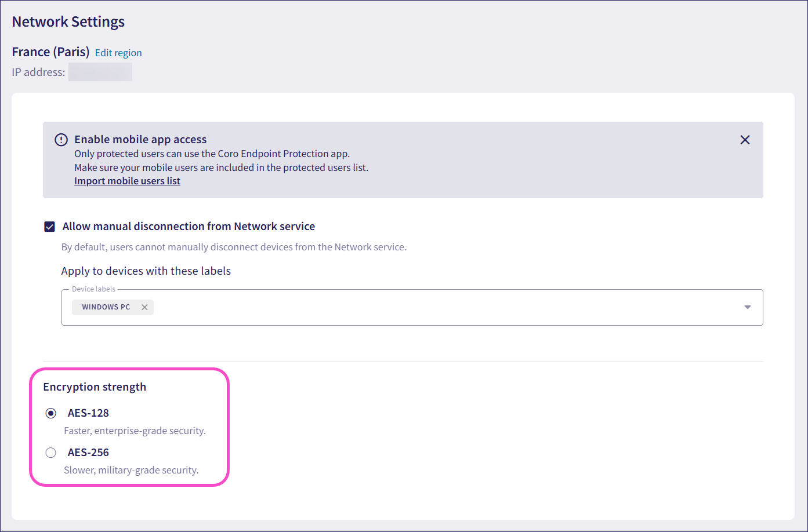This screenshot has height=532, width=808.
Task: Click the AES-128 option label
Action: point(88,413)
